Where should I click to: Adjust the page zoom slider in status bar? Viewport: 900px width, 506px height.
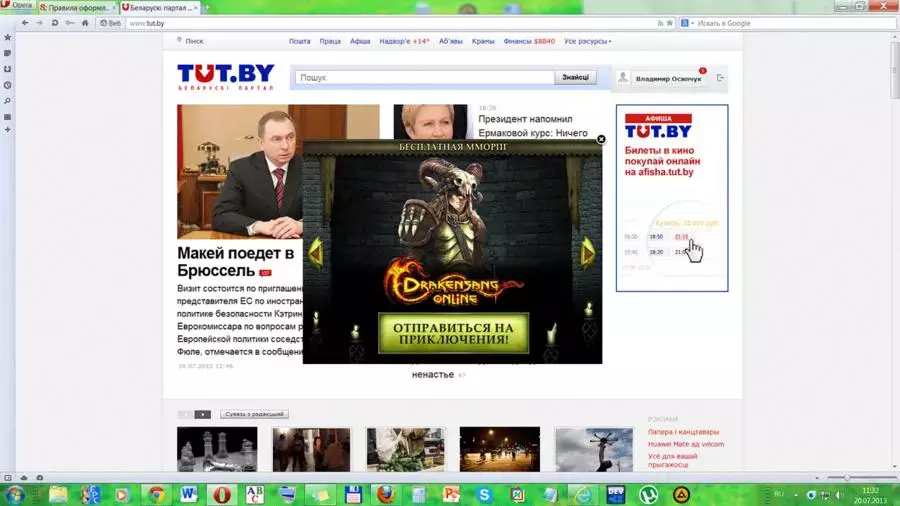pyautogui.click(x=861, y=477)
